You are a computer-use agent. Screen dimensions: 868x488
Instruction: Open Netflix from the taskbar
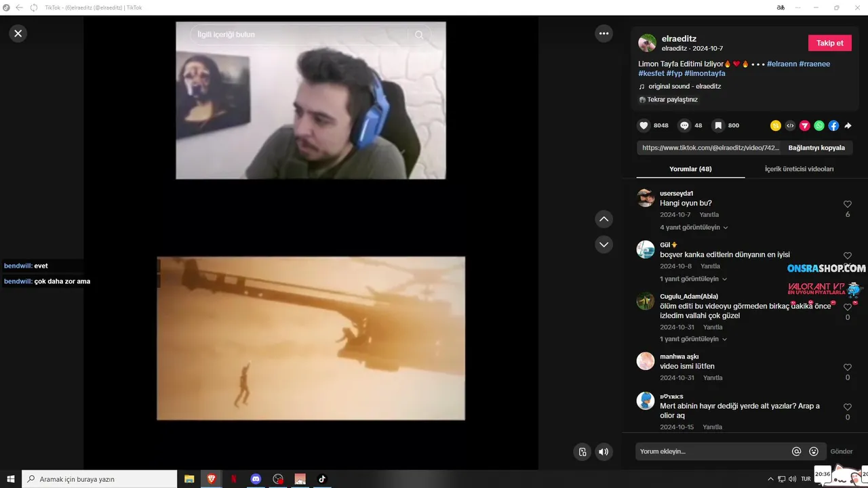pos(234,479)
